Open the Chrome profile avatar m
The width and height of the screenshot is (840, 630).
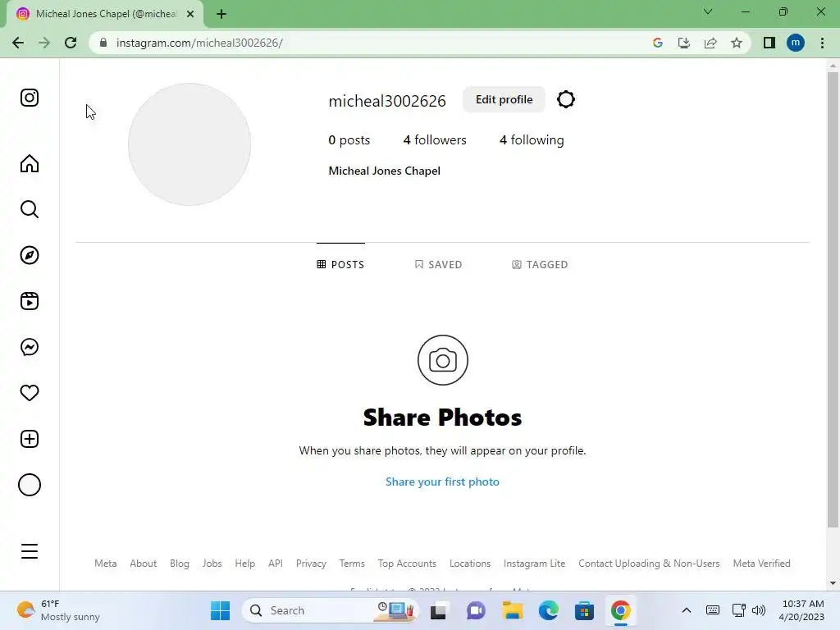click(x=796, y=43)
